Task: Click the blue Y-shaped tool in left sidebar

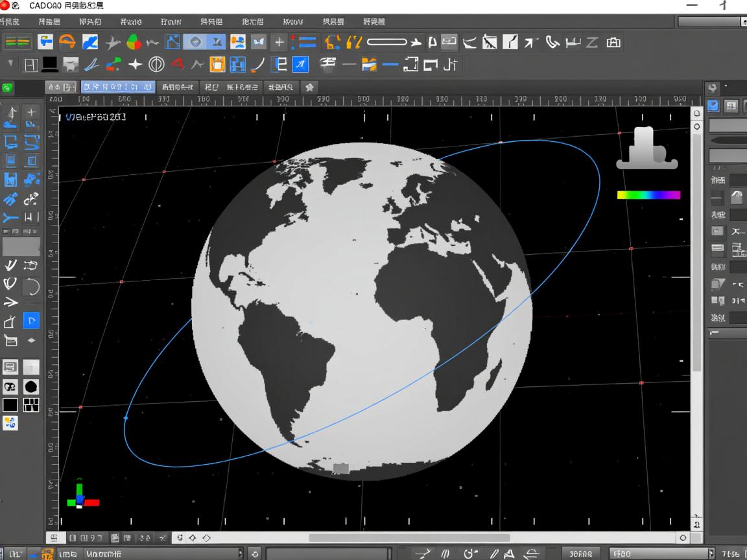Action: click(x=11, y=217)
